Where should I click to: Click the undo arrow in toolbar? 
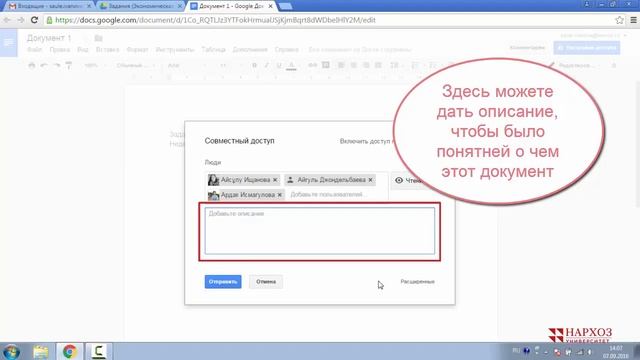(x=44, y=65)
